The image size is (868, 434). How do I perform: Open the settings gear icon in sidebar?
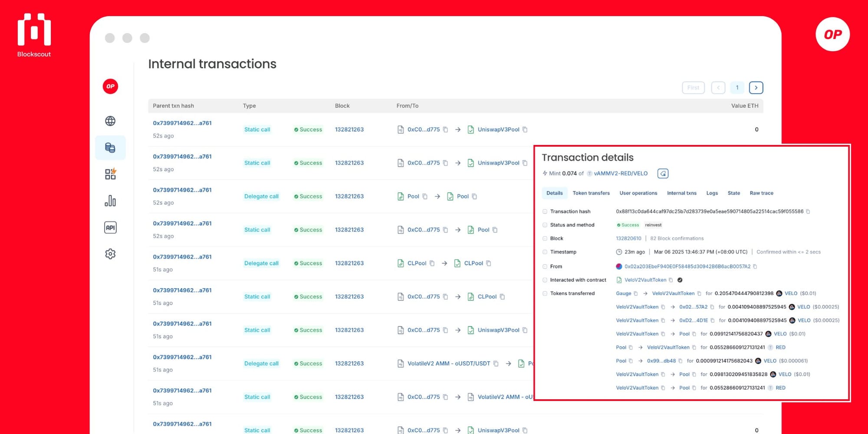[x=110, y=254]
